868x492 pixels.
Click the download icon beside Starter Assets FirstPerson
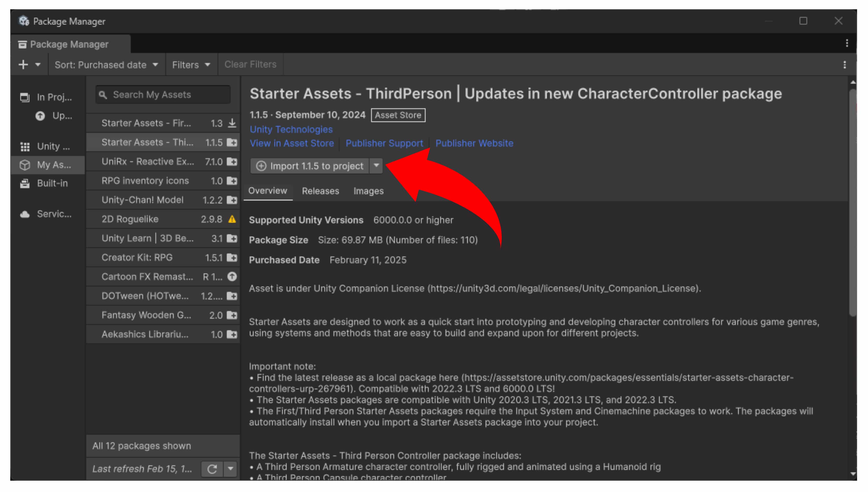point(232,123)
